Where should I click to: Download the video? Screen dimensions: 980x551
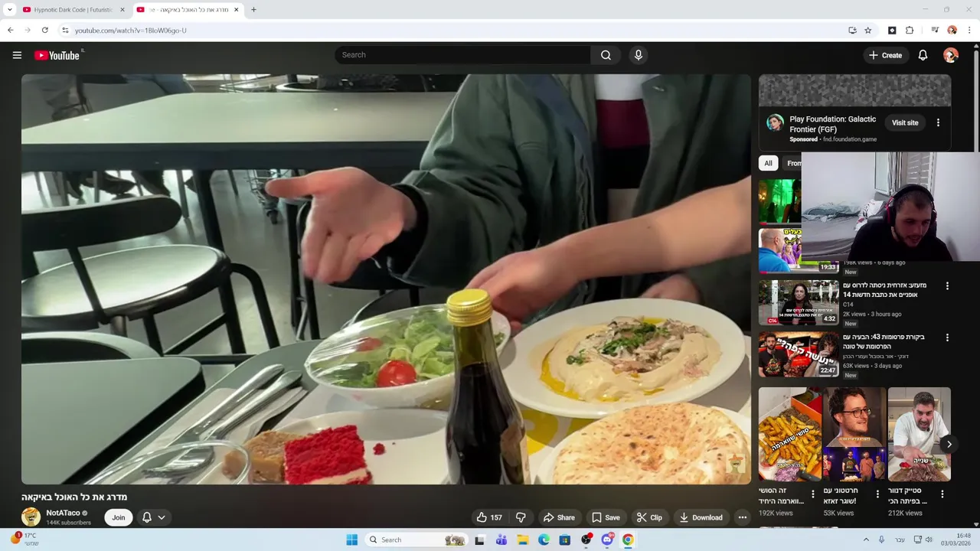tap(701, 517)
